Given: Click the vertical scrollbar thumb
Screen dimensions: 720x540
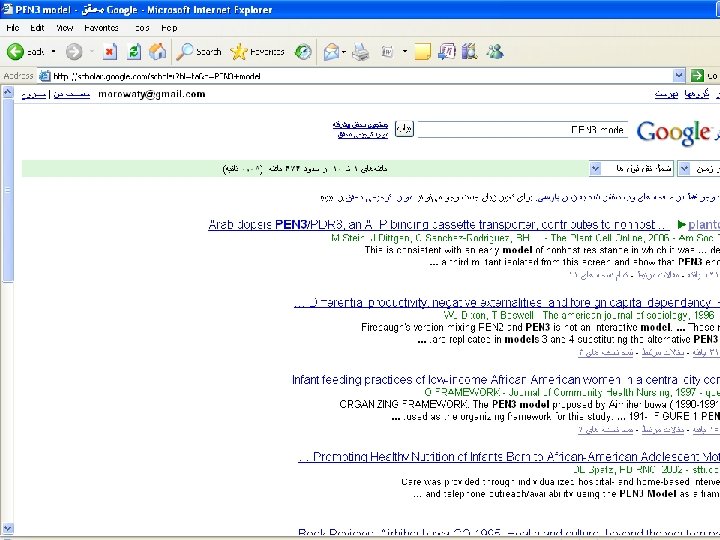Looking at the screenshot, I should [x=8, y=190].
